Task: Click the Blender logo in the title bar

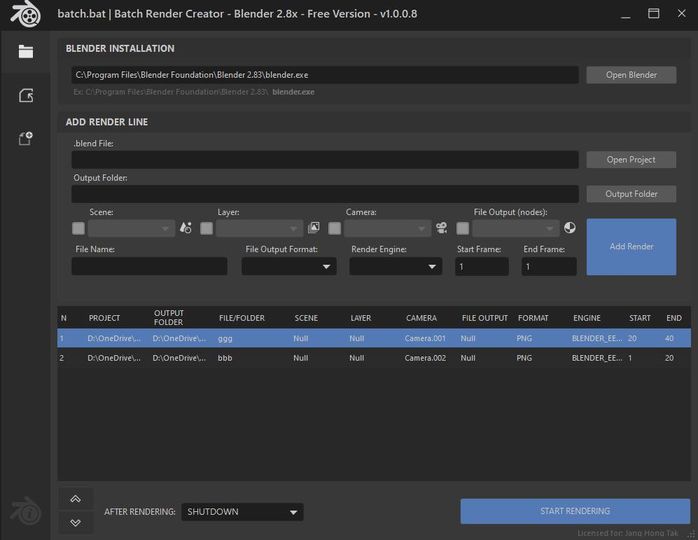Action: (x=26, y=14)
